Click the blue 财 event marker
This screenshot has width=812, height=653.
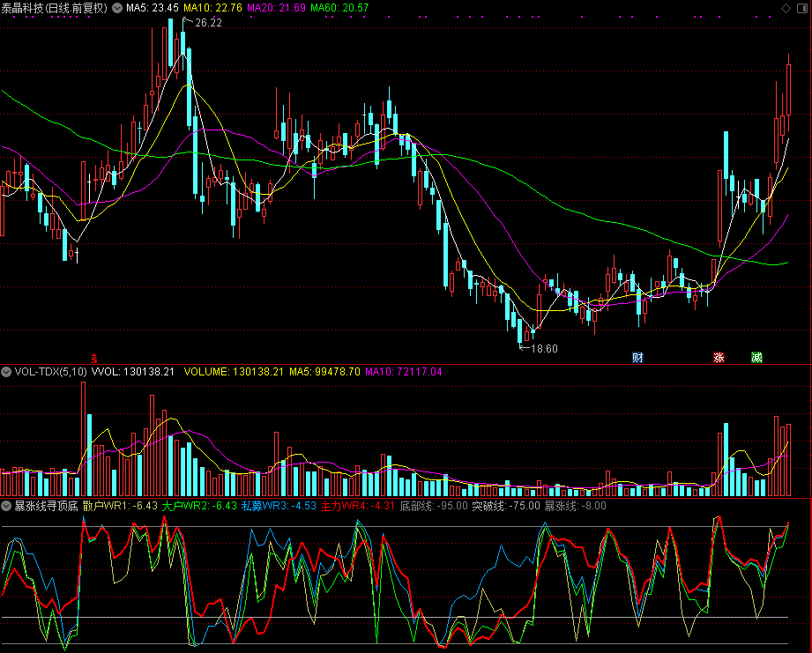coord(637,357)
